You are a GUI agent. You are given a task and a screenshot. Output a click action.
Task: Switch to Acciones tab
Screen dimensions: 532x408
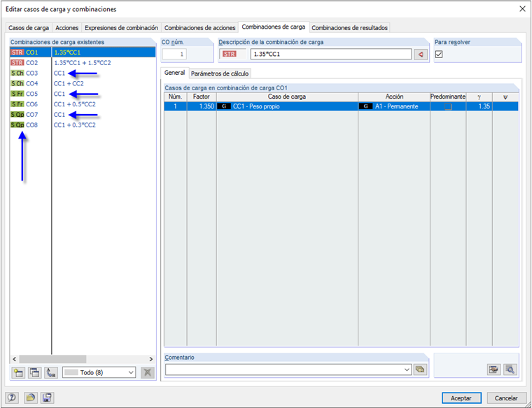(x=66, y=28)
